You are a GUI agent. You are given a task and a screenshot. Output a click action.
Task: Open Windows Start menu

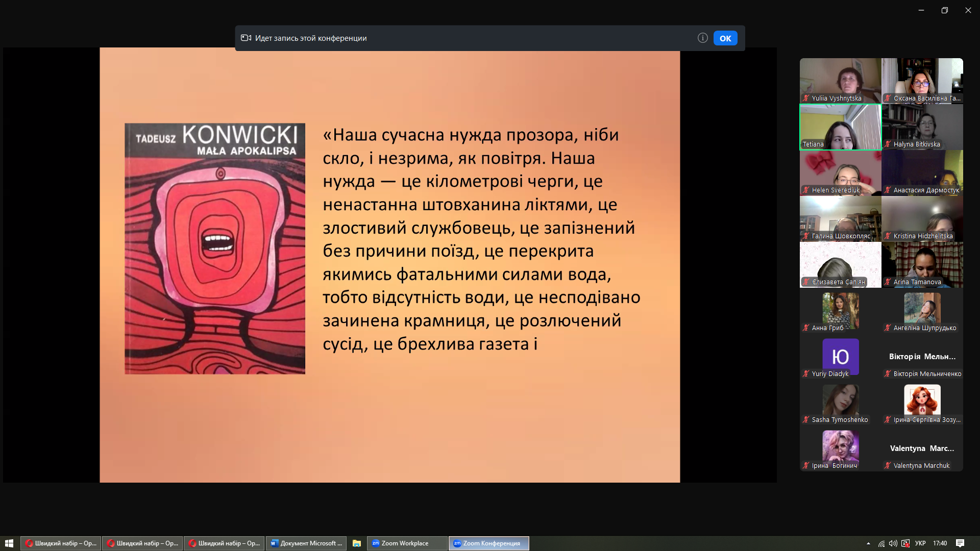coord(9,543)
